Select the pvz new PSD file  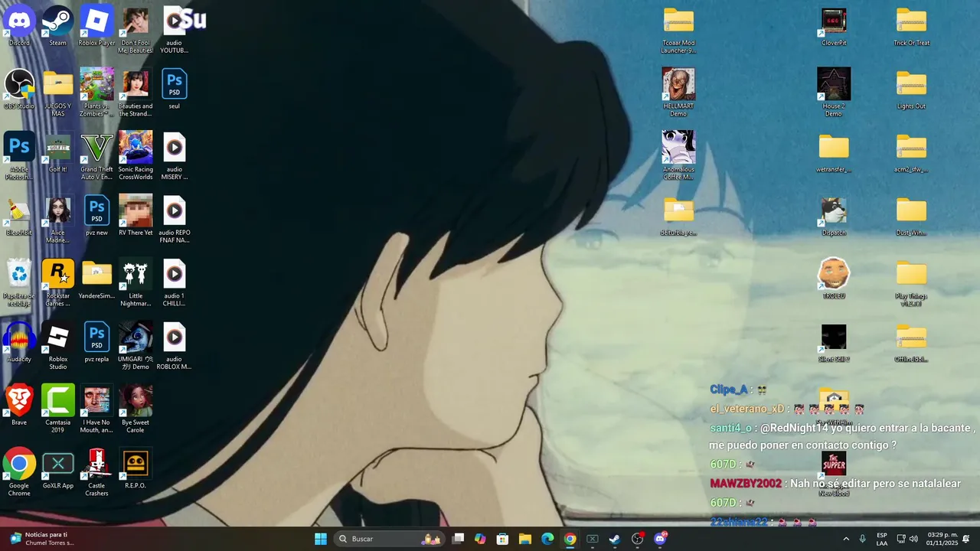pyautogui.click(x=96, y=217)
